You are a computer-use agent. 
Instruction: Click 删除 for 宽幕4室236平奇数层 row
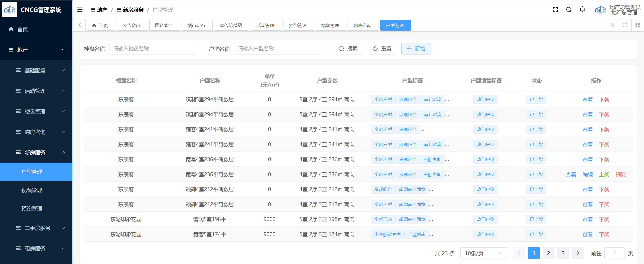pos(620,174)
